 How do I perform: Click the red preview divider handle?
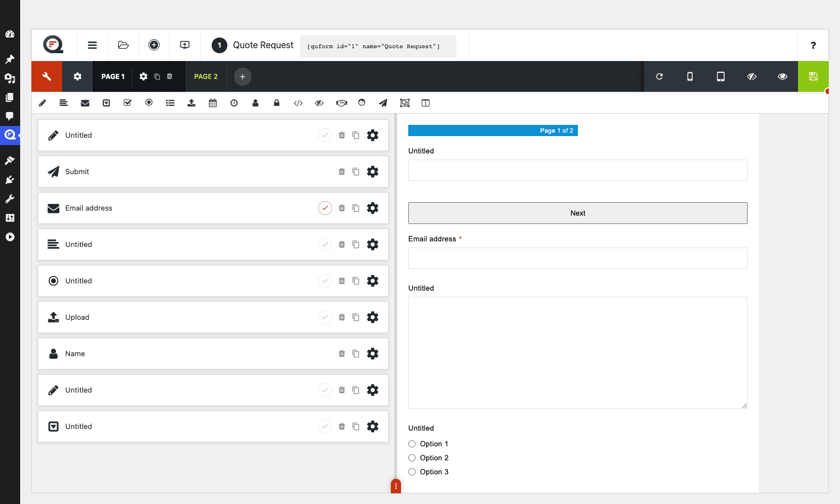[396, 486]
